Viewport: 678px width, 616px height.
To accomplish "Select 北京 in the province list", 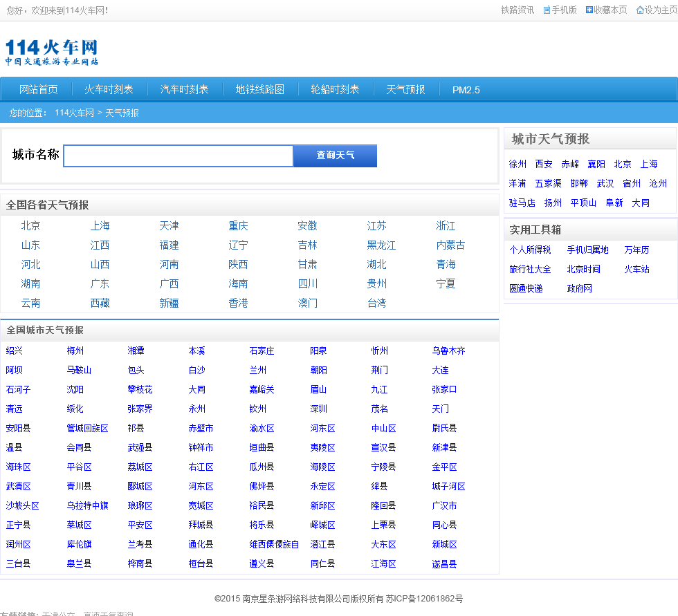I will pyautogui.click(x=30, y=225).
